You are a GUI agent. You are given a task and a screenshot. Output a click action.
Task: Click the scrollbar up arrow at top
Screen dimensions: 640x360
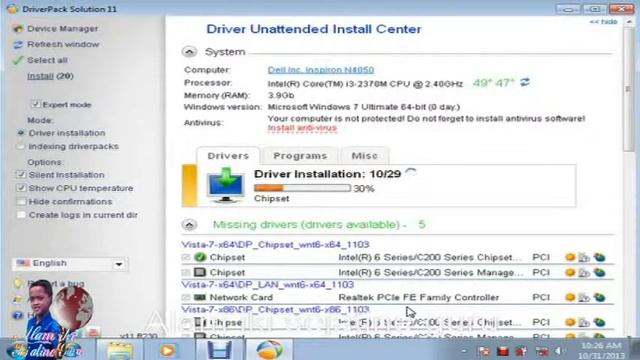[x=628, y=22]
